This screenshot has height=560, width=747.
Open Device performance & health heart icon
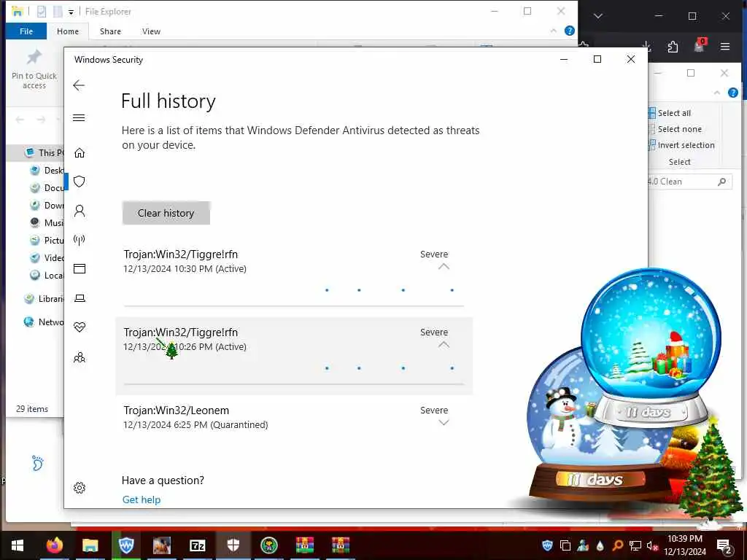click(x=80, y=327)
